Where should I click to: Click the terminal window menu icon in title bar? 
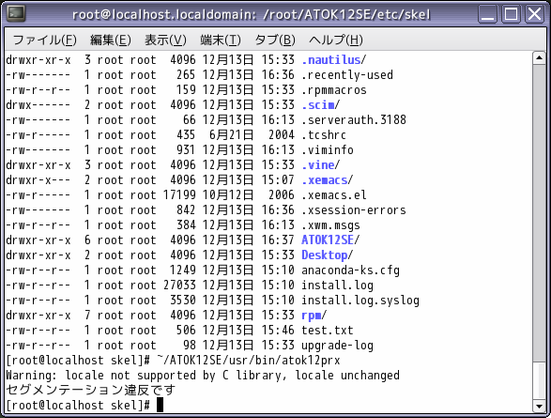point(16,14)
